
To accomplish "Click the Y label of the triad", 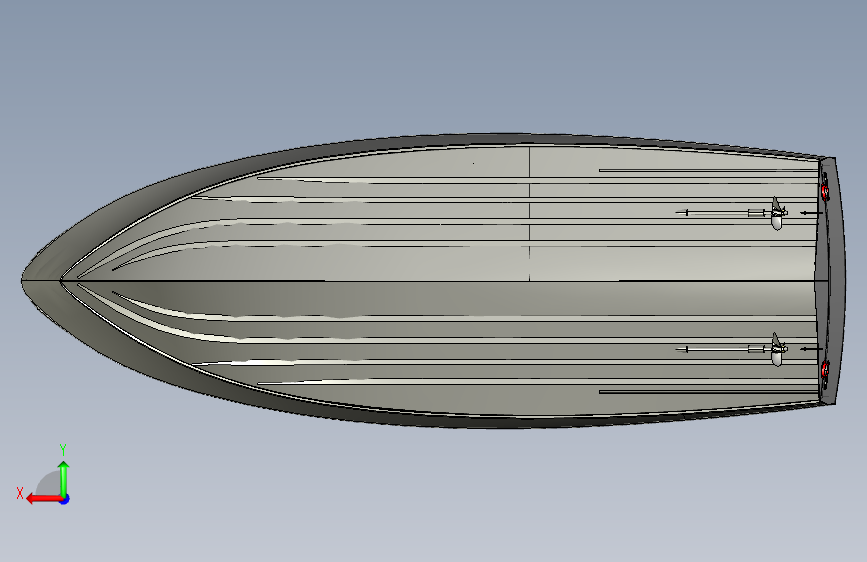I will tap(63, 450).
